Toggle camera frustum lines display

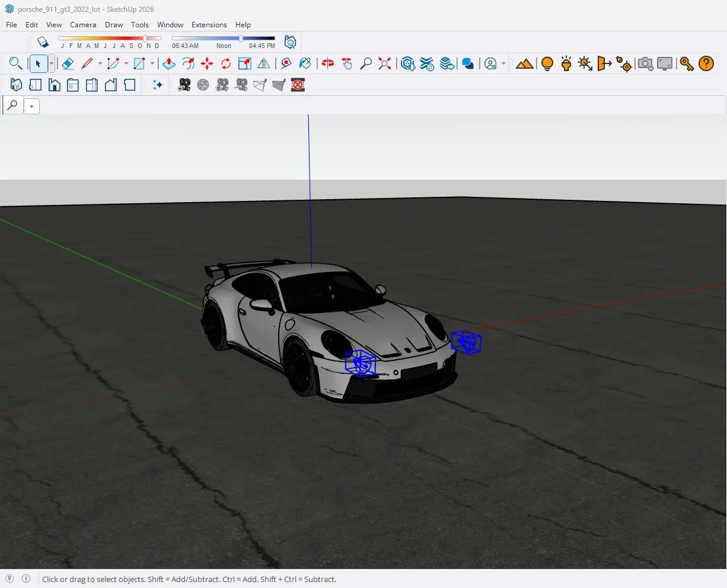260,85
